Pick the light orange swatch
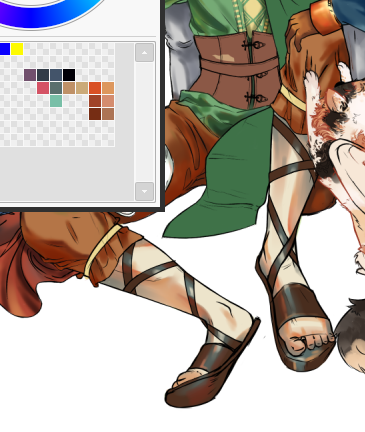Screen dimensions: 365x432 coord(108,88)
